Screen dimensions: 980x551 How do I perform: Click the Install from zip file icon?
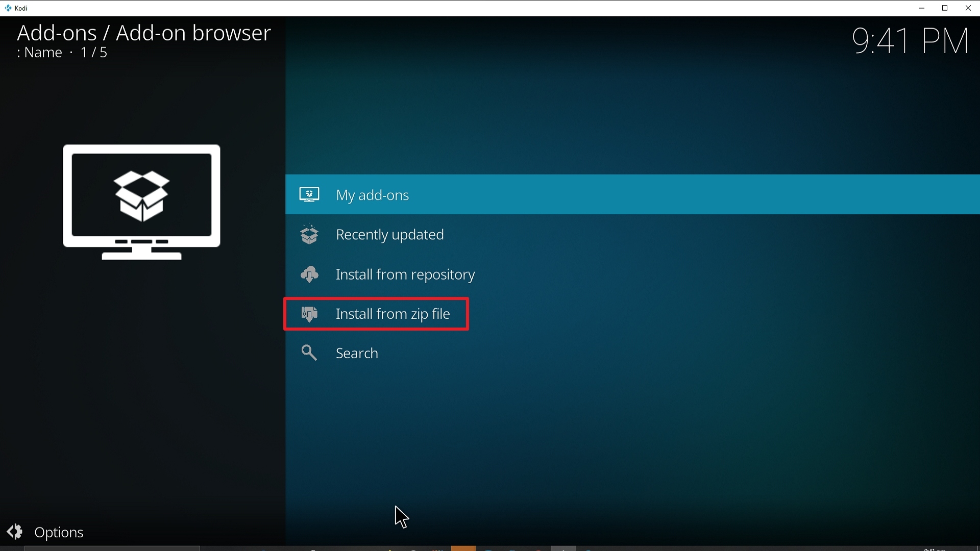pyautogui.click(x=309, y=314)
